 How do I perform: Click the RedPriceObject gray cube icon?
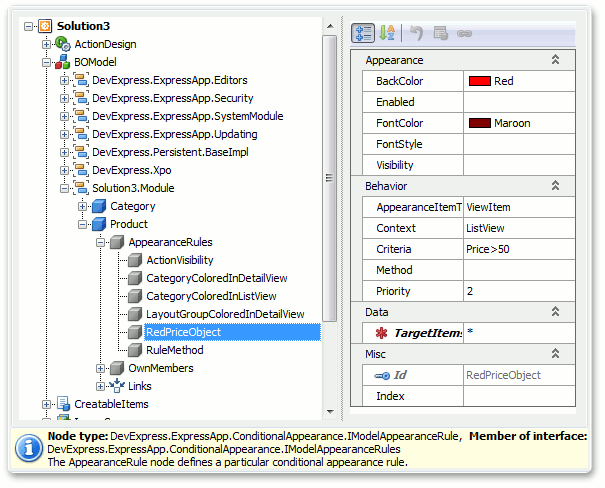[135, 332]
